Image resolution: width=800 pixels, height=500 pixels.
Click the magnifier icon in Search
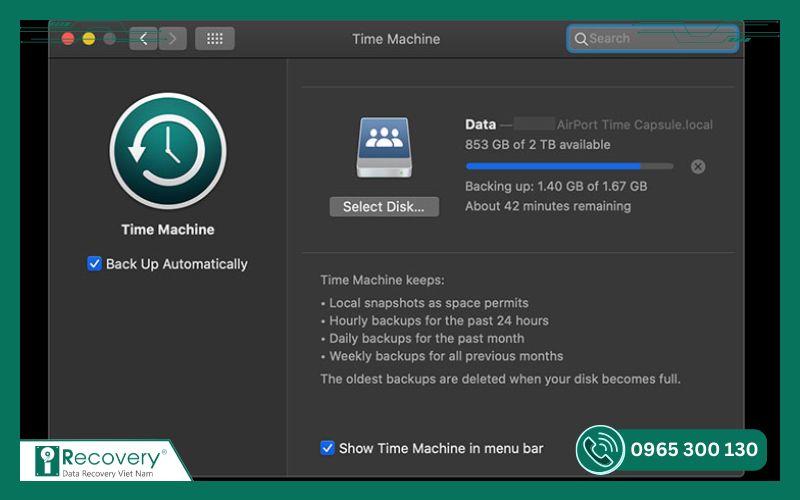[581, 39]
